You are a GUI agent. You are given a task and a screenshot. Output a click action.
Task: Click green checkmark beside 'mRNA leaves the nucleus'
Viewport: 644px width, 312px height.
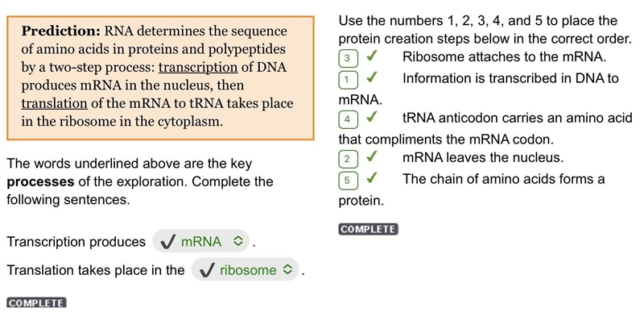click(371, 156)
